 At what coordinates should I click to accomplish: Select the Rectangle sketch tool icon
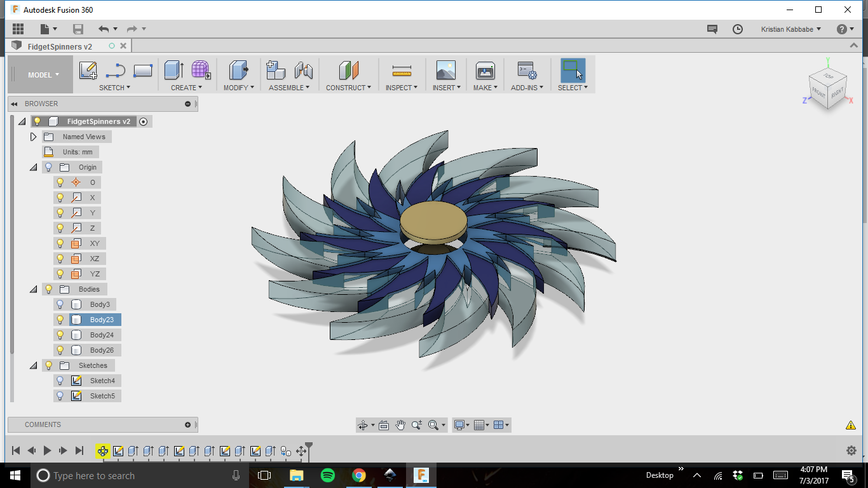(143, 70)
